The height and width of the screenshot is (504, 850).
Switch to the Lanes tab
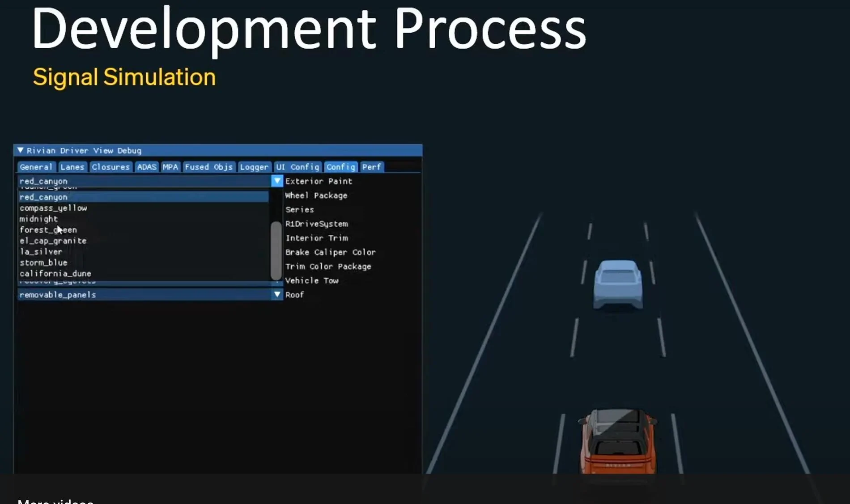coord(72,167)
